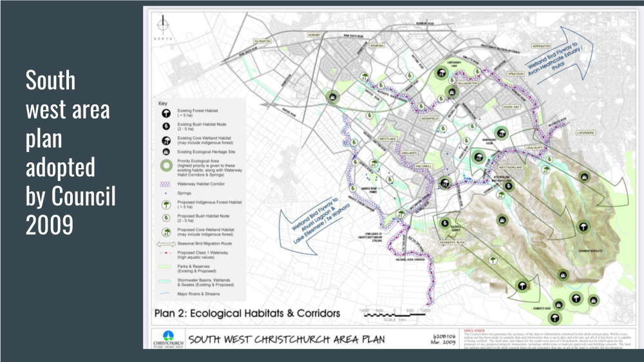The width and height of the screenshot is (644, 362).
Task: Click the Existing Forest Habitat key icon
Action: point(166,113)
